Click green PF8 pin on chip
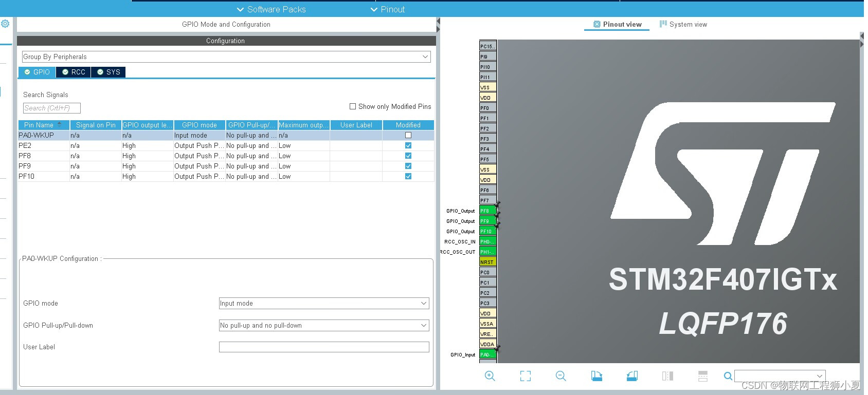This screenshot has height=395, width=868. (x=487, y=211)
